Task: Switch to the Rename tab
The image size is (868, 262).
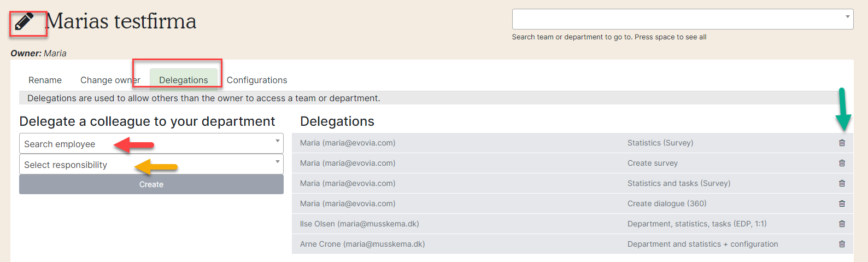Action: pos(45,80)
